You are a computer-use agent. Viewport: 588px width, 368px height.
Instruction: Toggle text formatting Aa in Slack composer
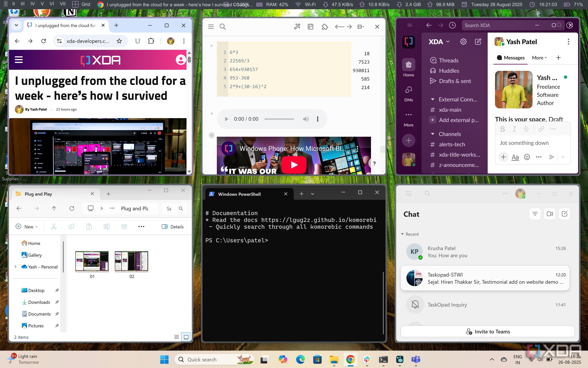pos(515,157)
